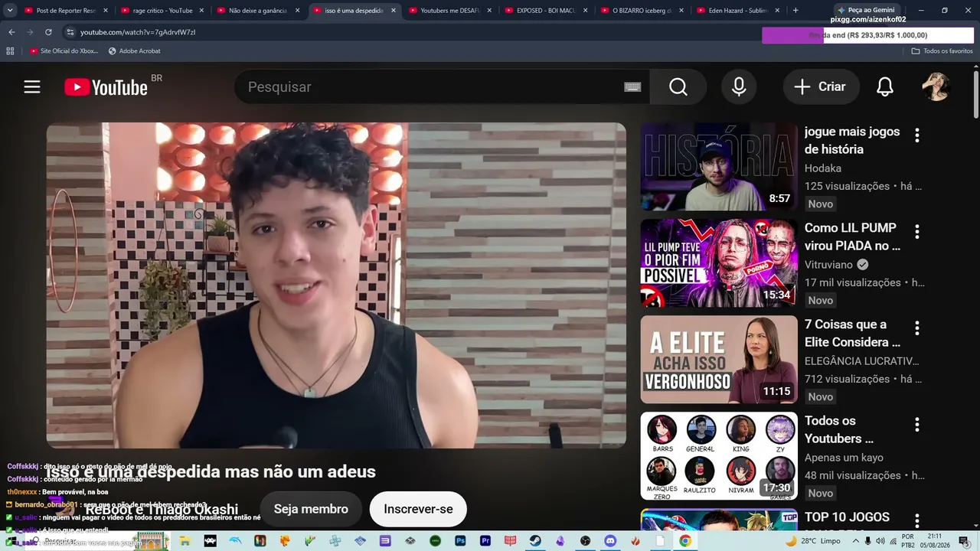Image resolution: width=980 pixels, height=551 pixels.
Task: Open the 'Criar' create menu
Action: point(821,87)
